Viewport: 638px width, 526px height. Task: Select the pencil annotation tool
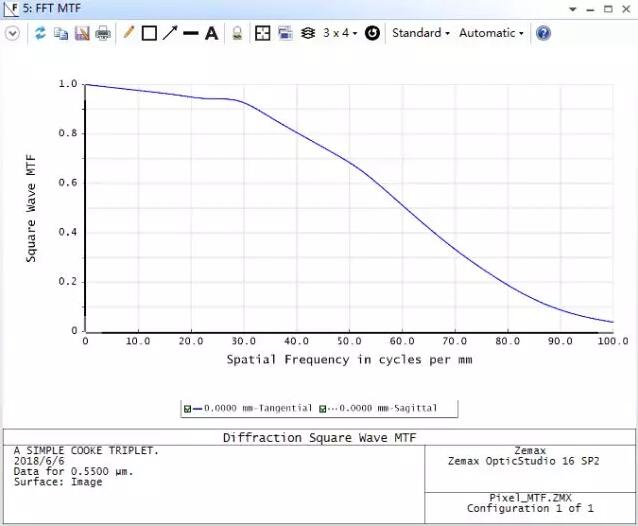(x=128, y=33)
